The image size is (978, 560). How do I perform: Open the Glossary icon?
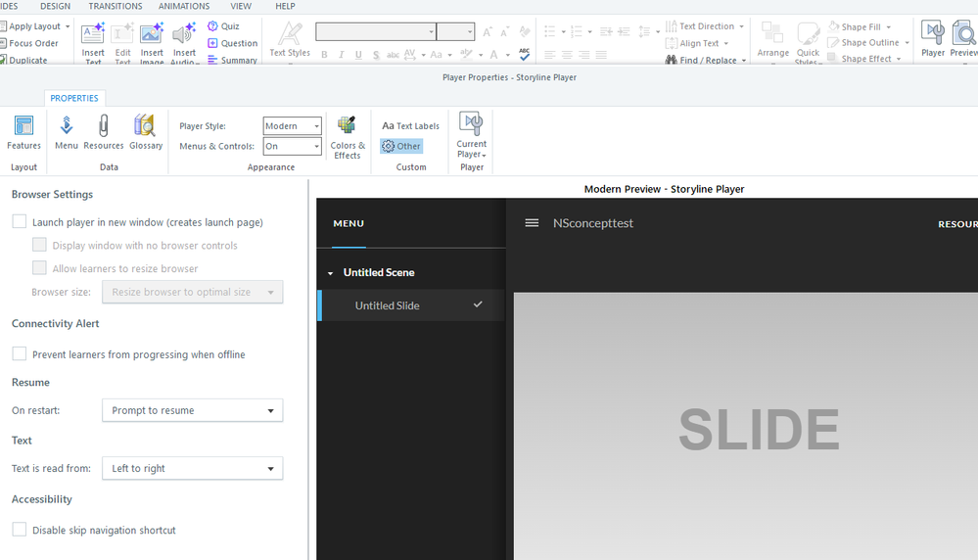point(146,132)
